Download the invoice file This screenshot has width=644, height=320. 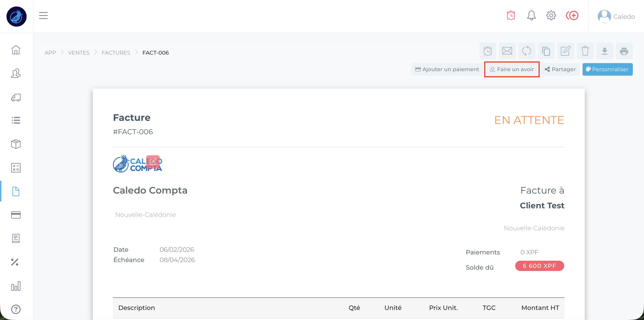coord(604,51)
